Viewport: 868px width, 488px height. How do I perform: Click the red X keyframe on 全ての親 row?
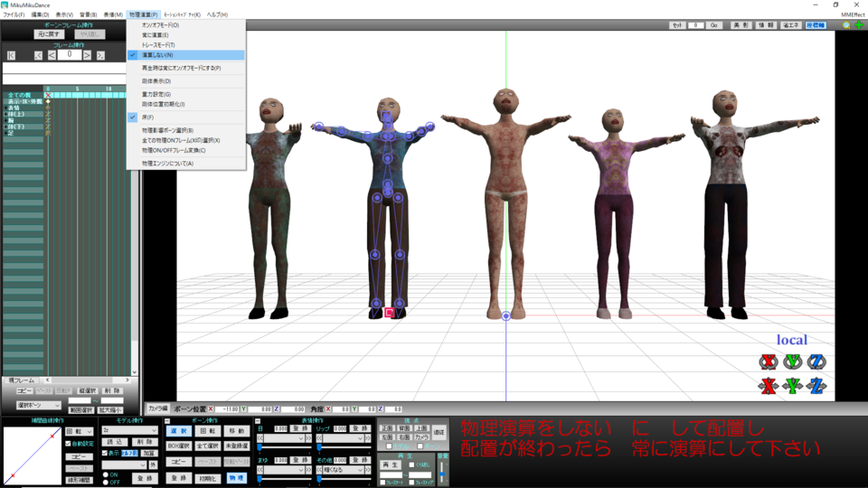[x=48, y=95]
